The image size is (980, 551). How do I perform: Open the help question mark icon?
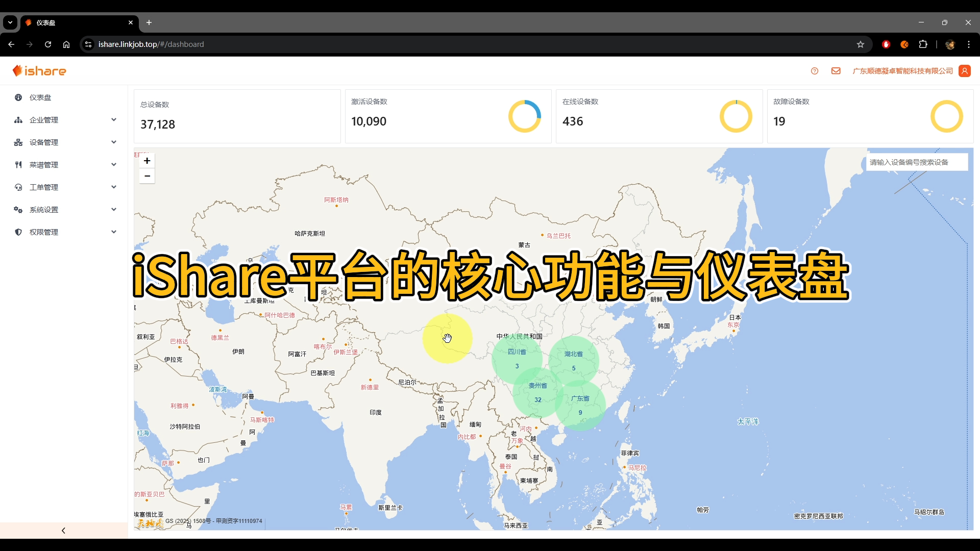coord(814,71)
